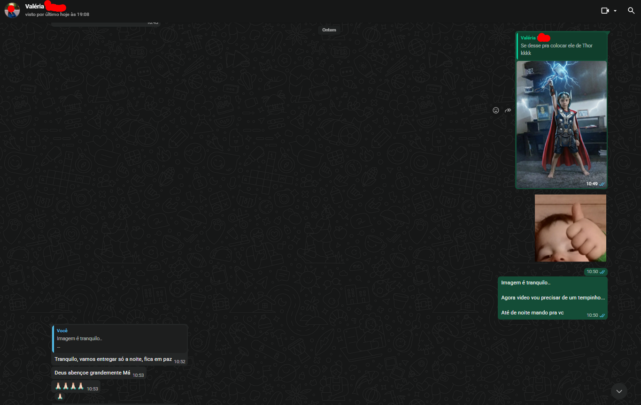The width and height of the screenshot is (641, 405).
Task: Forward the Thor image message
Action: pos(507,110)
